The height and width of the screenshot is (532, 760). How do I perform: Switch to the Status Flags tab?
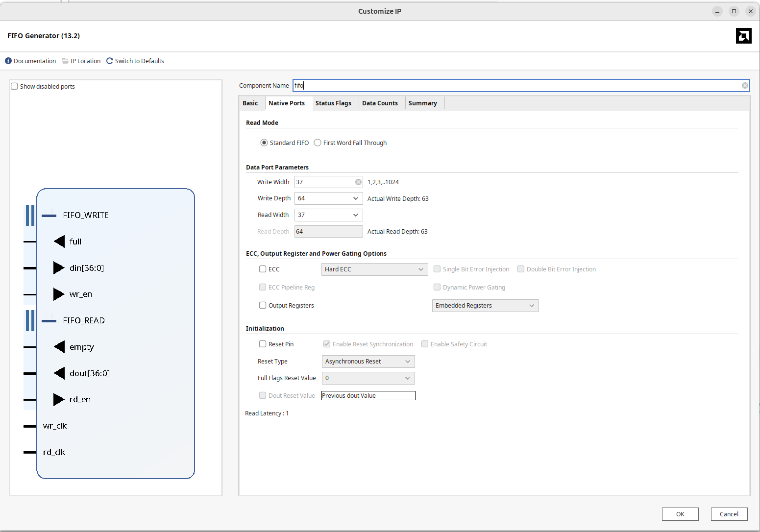(x=333, y=103)
